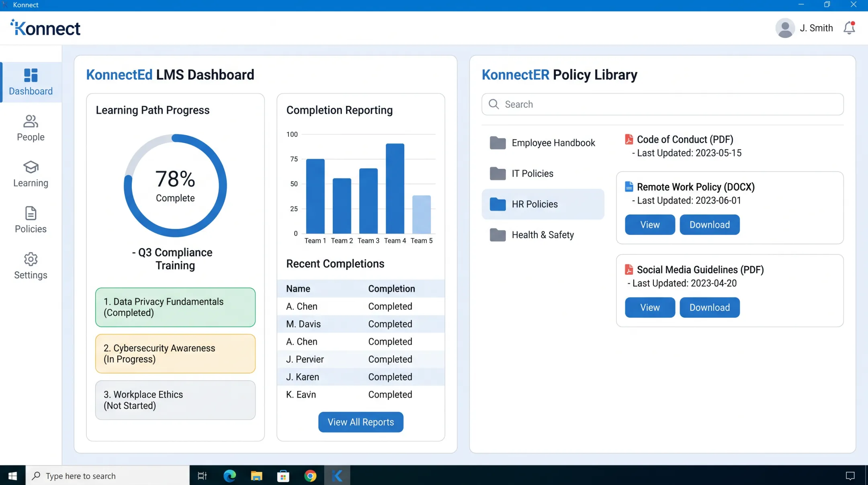Screen dimensions: 868x485
Task: Click the J. Smith username text
Action: pyautogui.click(x=816, y=28)
